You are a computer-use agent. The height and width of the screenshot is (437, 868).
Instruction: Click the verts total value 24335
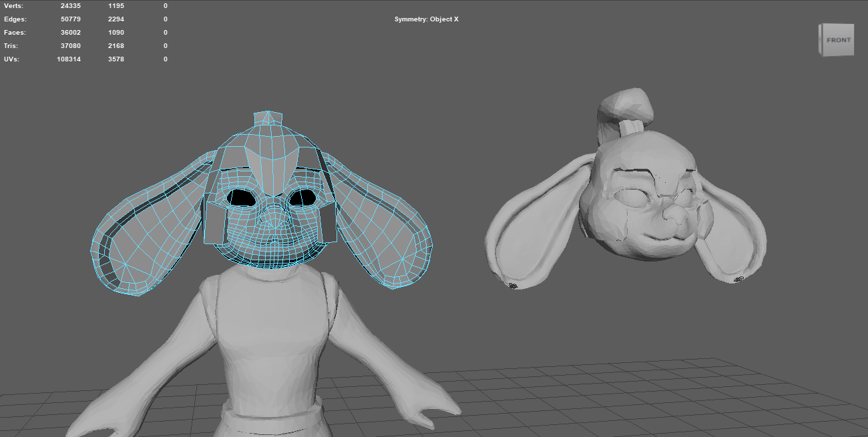[x=70, y=5]
